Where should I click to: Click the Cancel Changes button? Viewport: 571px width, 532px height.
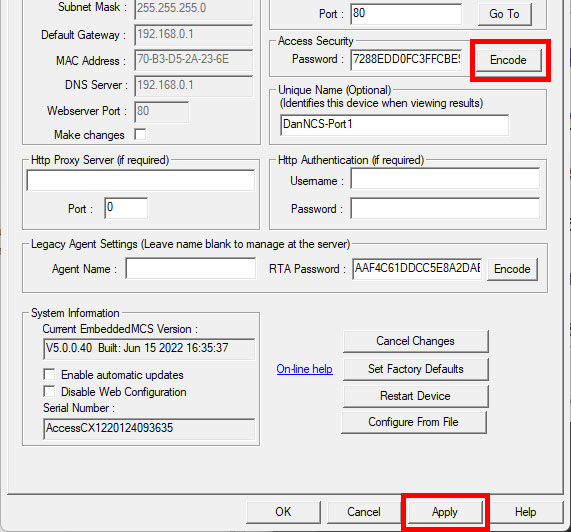pyautogui.click(x=416, y=341)
